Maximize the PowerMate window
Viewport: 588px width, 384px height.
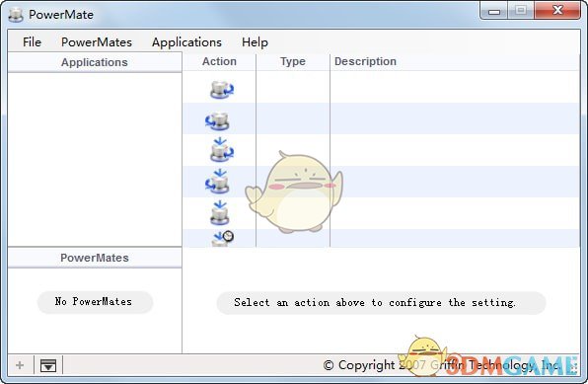click(x=521, y=11)
